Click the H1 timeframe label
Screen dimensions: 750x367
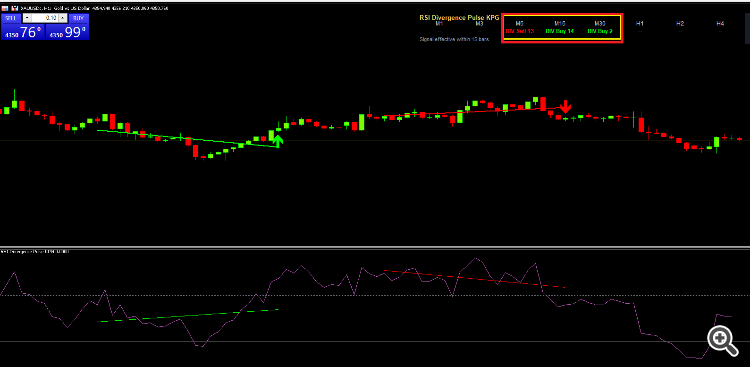point(640,23)
